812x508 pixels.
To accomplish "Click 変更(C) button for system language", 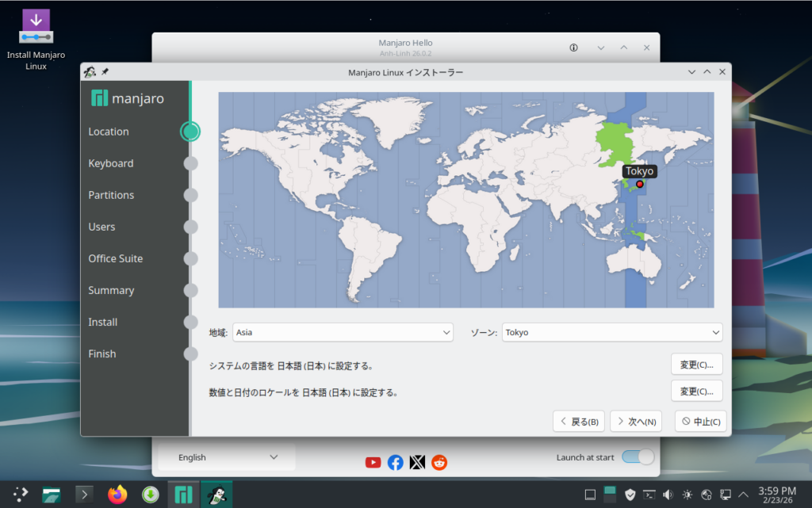I will (x=696, y=365).
